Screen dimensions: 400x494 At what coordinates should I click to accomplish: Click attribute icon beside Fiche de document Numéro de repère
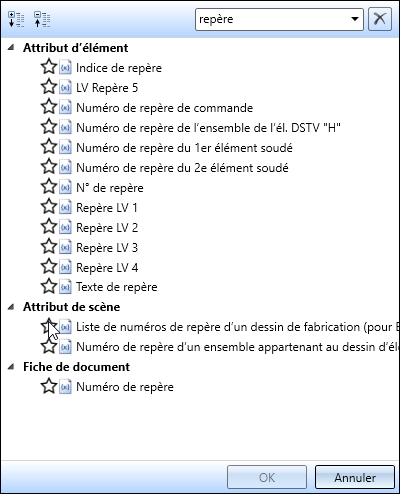(x=65, y=387)
